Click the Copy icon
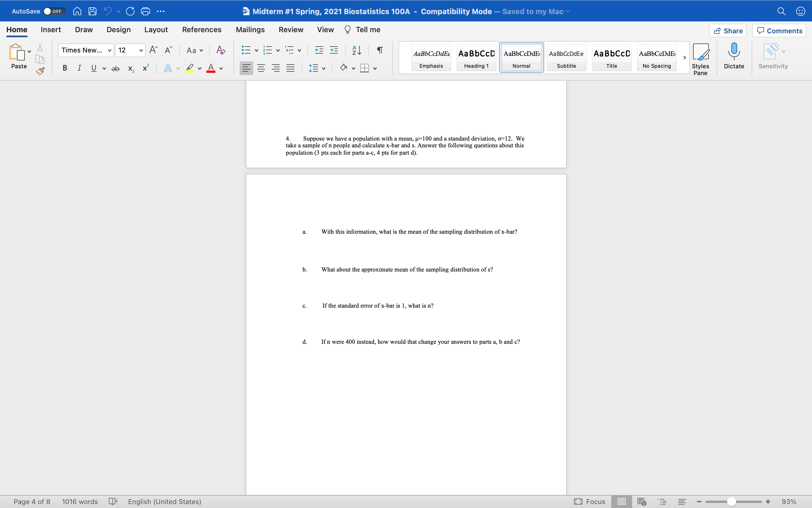 pos(40,59)
